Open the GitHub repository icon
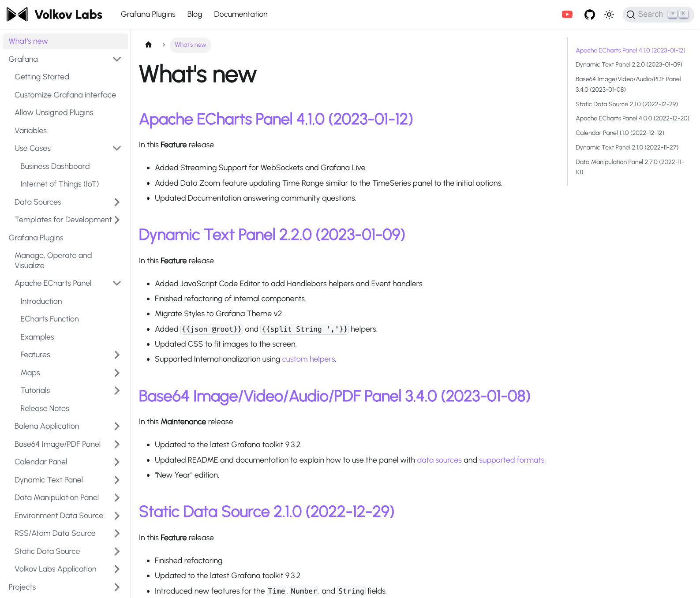The height and width of the screenshot is (598, 700). pyautogui.click(x=589, y=15)
